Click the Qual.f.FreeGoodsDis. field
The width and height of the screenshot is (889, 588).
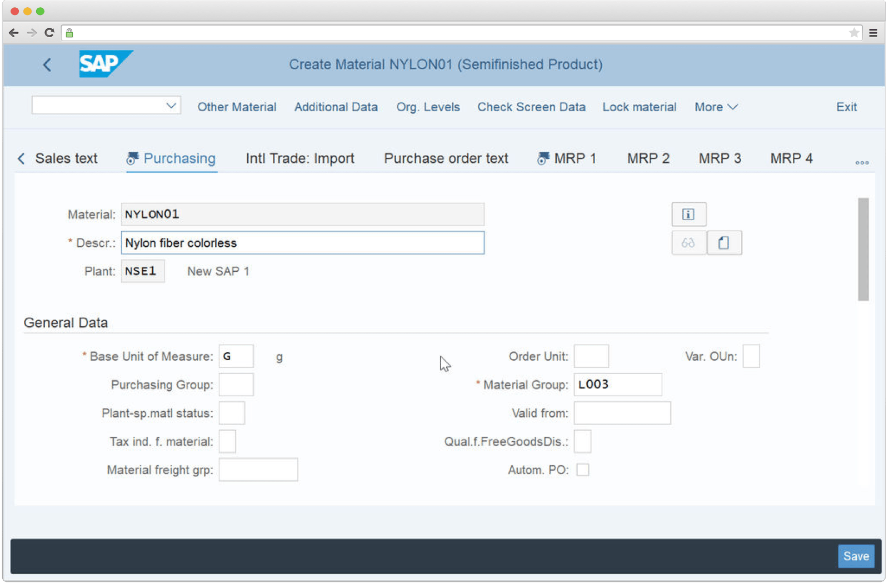tap(582, 441)
